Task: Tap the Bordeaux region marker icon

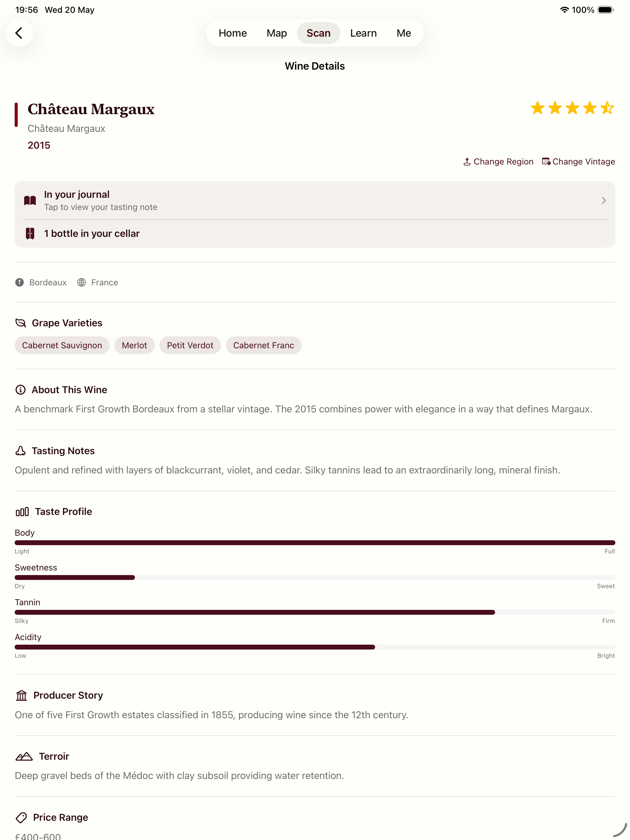Action: (19, 283)
